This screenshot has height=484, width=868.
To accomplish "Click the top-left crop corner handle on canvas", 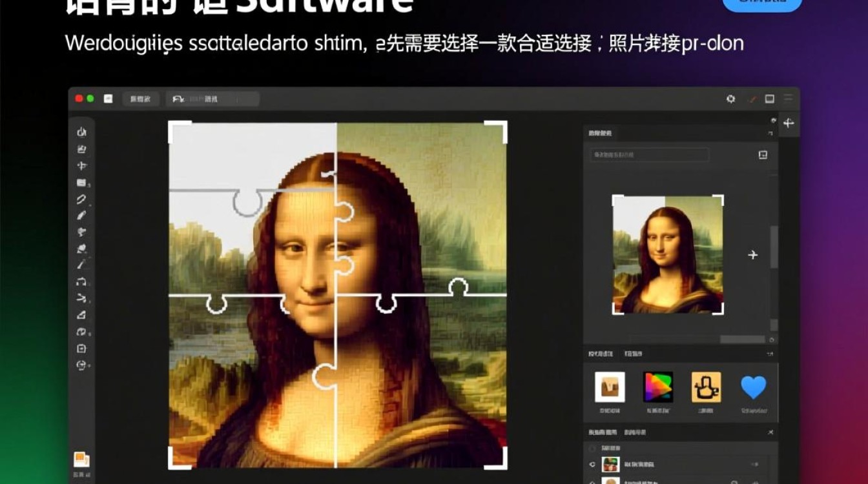I will [180, 132].
